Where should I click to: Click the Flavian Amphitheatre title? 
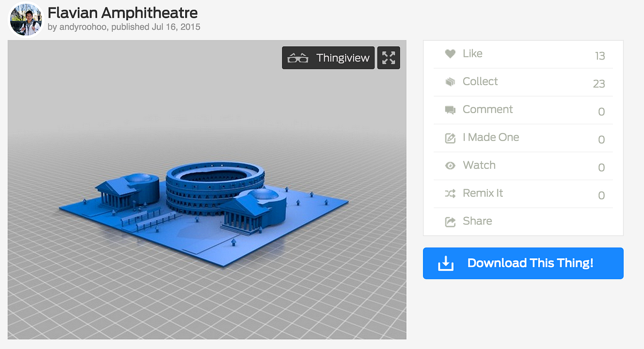pos(123,12)
